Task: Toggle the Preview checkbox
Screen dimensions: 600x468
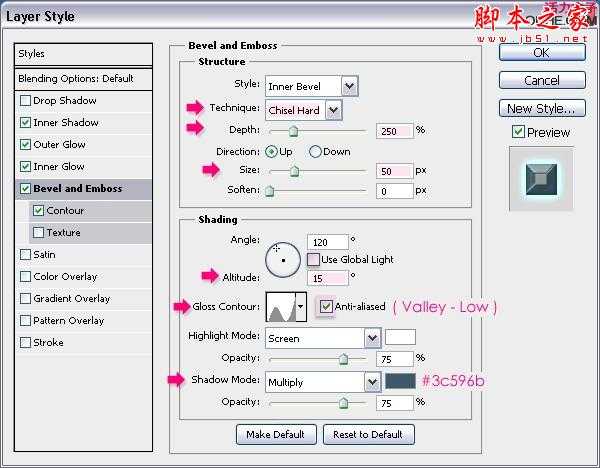Action: (518, 132)
